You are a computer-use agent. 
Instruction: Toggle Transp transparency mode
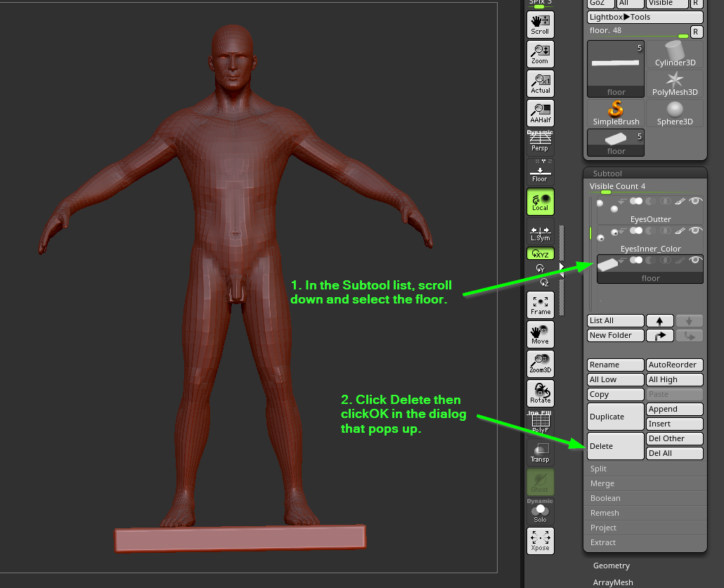tap(541, 452)
